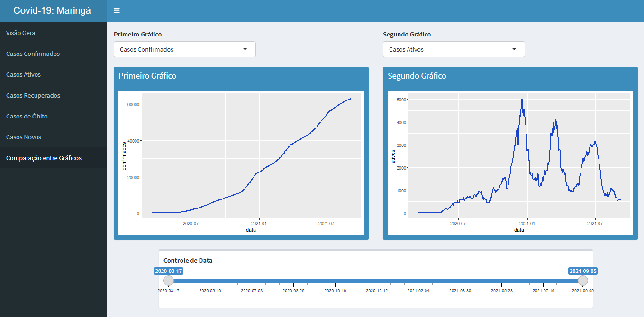
Task: Toggle the hamburger sidebar menu icon
Action: 117,10
